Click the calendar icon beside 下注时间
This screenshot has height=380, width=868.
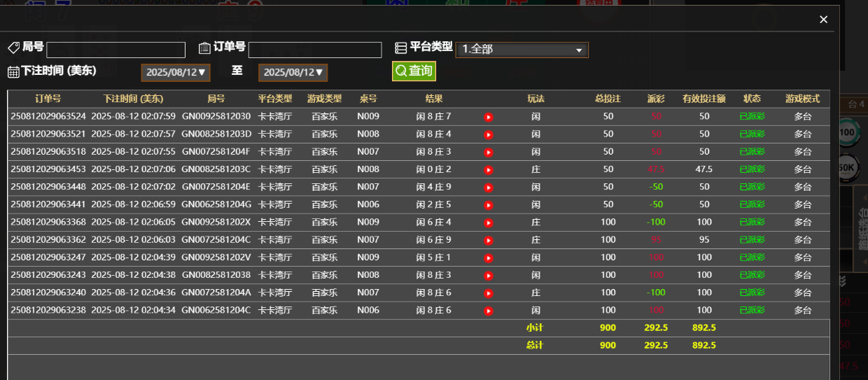(x=13, y=71)
